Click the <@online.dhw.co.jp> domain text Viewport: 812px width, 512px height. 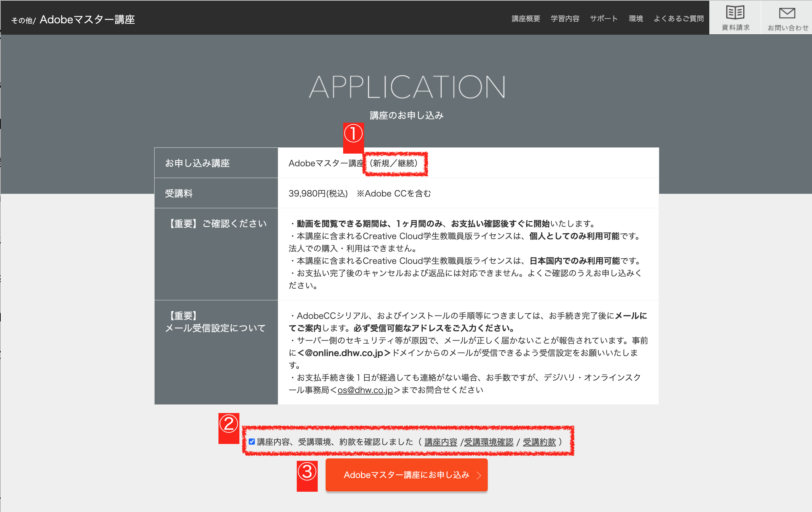(344, 353)
